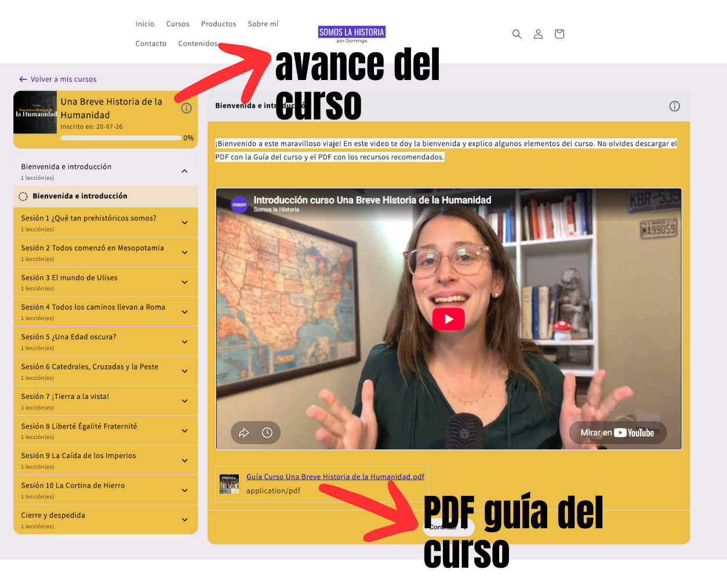Expand Sesión 10 La Cortina de Hierro
Viewport: 727px width, 588px height.
click(106, 490)
